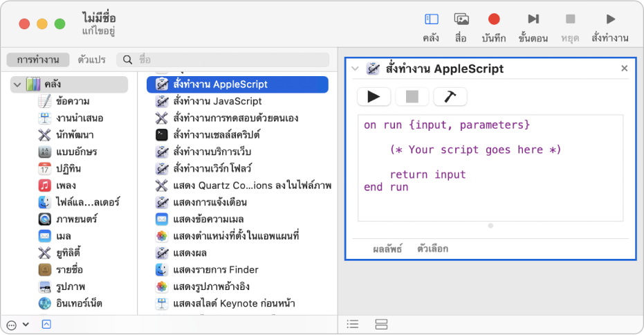
Task: Click the Step (ขั้นตอน) toolbar icon
Action: coord(533,20)
